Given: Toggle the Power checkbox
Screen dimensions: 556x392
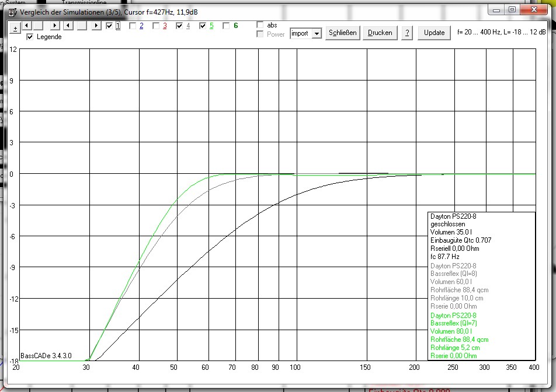Looking at the screenshot, I should pos(260,34).
